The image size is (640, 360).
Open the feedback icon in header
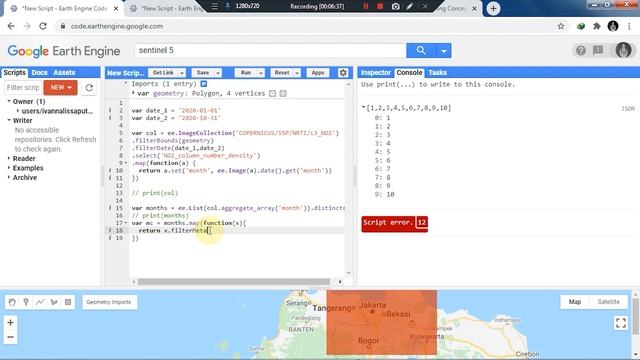coord(598,50)
